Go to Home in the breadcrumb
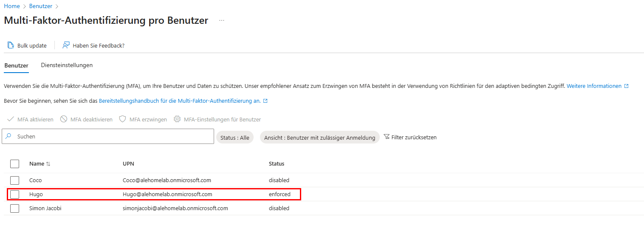Image resolution: width=644 pixels, height=228 pixels. 12,6
